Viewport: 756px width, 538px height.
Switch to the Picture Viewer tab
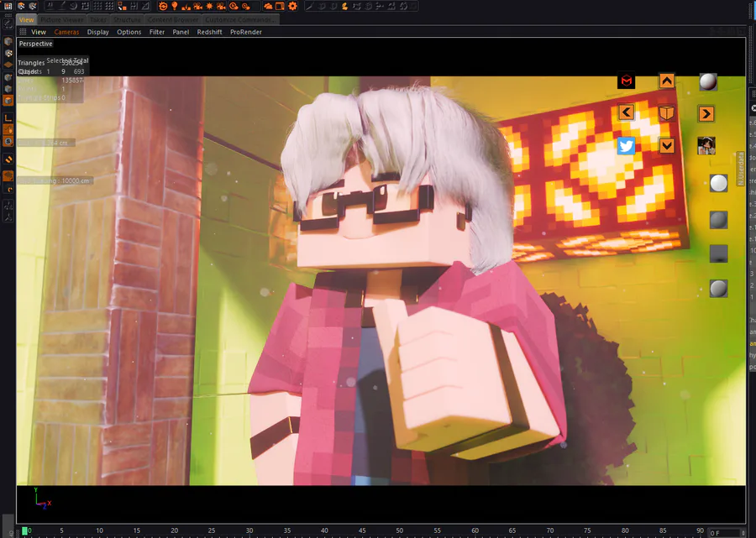point(61,20)
